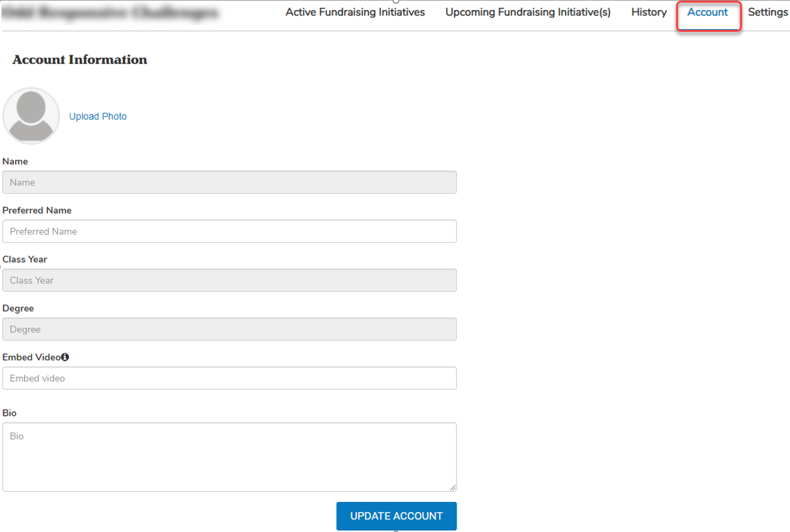Click the greyed-out Name input field
The width and height of the screenshot is (790, 532).
[x=230, y=182]
